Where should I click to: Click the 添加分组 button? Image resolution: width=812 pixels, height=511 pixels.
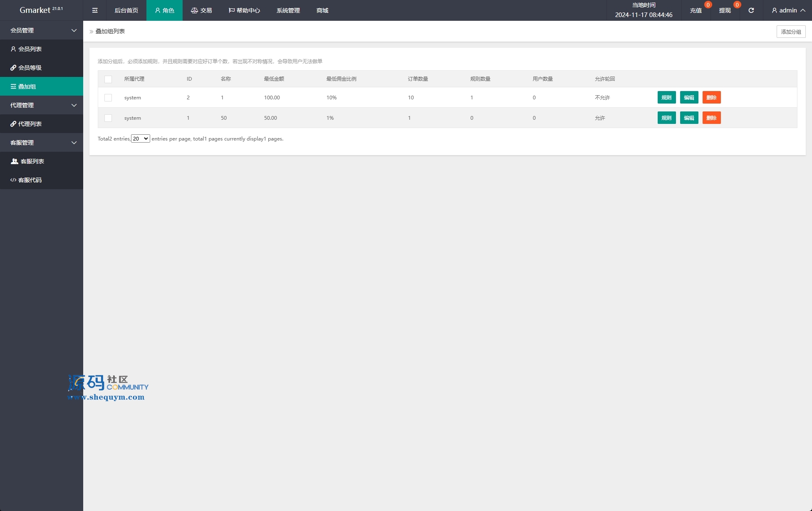point(790,32)
